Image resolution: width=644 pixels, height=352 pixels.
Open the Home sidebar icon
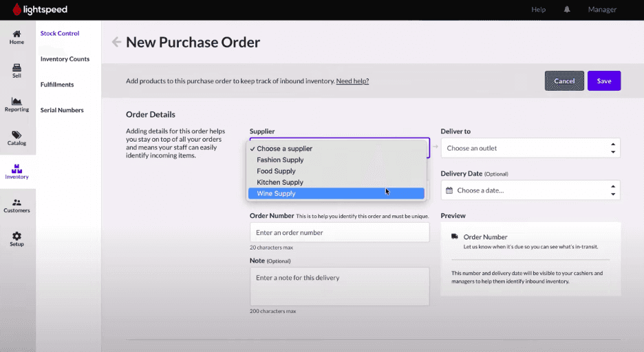click(x=17, y=34)
